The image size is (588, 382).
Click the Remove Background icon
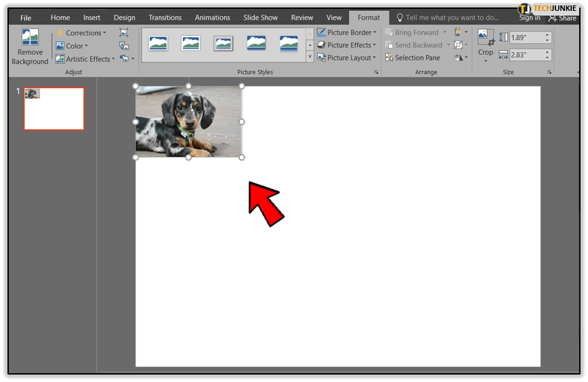point(30,37)
